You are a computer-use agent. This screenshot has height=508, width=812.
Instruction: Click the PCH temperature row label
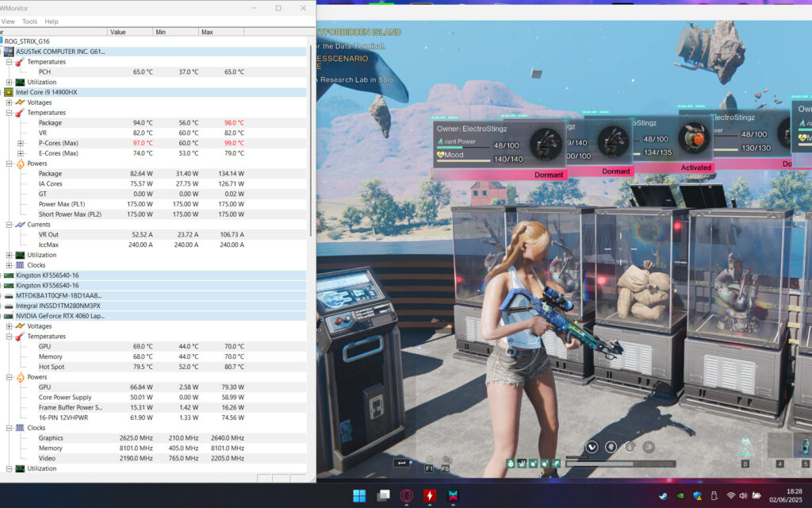tap(44, 72)
